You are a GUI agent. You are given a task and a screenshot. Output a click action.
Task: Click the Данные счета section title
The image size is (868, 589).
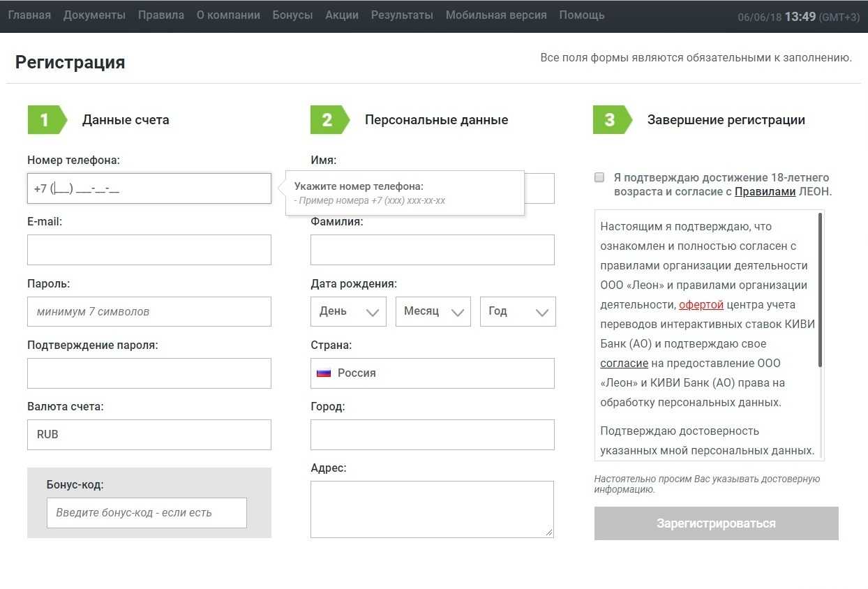tap(126, 120)
